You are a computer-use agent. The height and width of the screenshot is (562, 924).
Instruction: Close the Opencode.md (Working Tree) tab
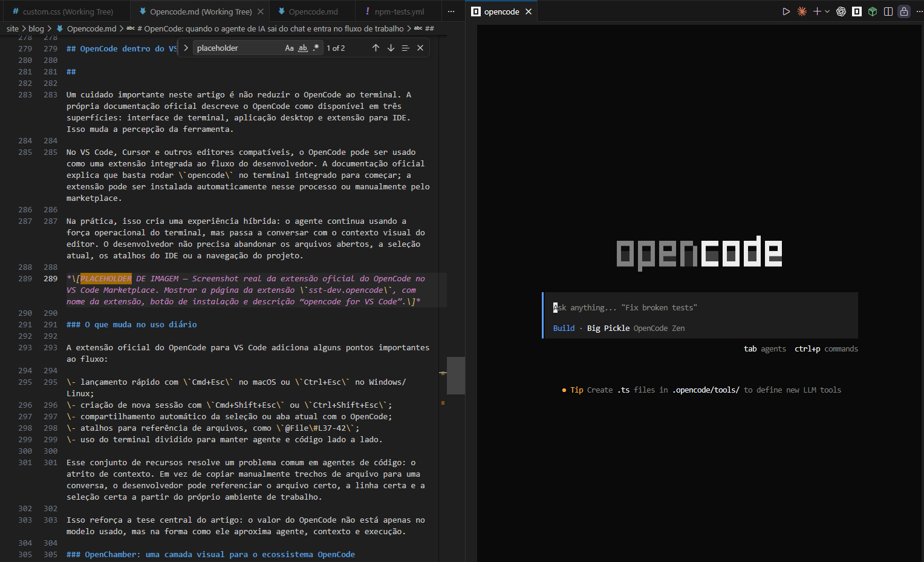260,11
